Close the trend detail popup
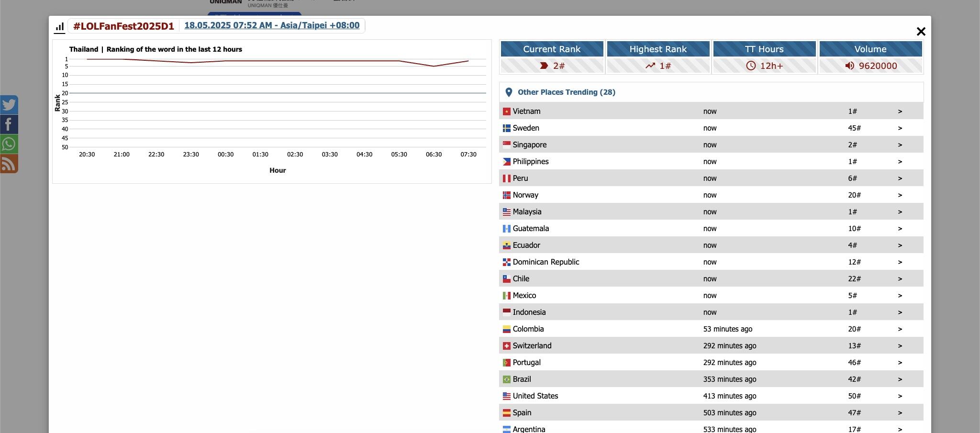Screen dimensions: 980x433 [921, 32]
